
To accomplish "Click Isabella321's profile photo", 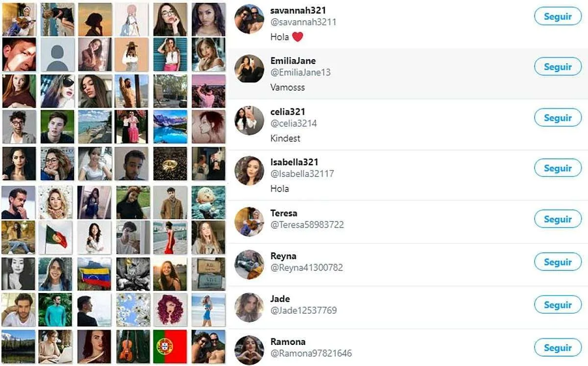I will pos(249,171).
